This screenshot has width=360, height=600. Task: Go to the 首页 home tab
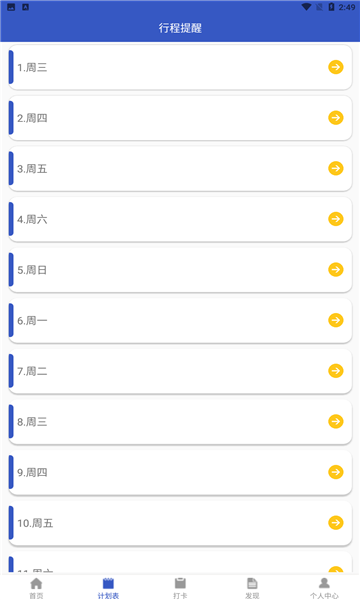pyautogui.click(x=36, y=588)
